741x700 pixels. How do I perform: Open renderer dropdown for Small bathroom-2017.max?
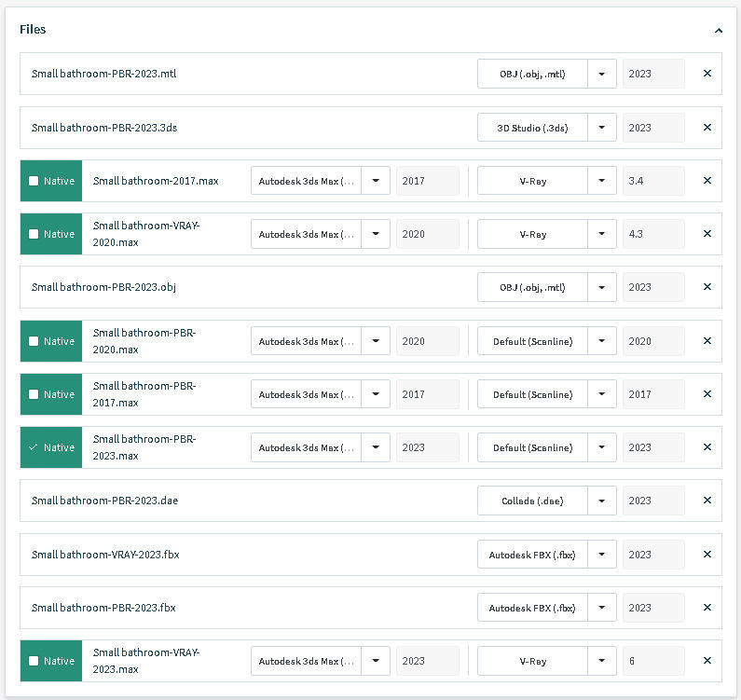point(602,181)
